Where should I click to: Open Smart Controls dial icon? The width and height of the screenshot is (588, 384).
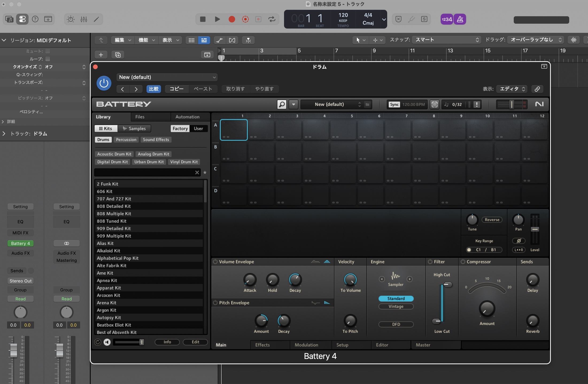[71, 19]
